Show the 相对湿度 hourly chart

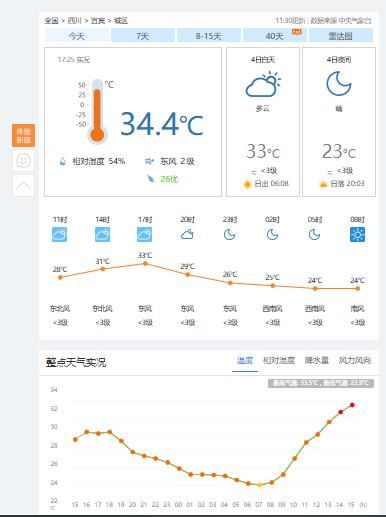coord(279,360)
